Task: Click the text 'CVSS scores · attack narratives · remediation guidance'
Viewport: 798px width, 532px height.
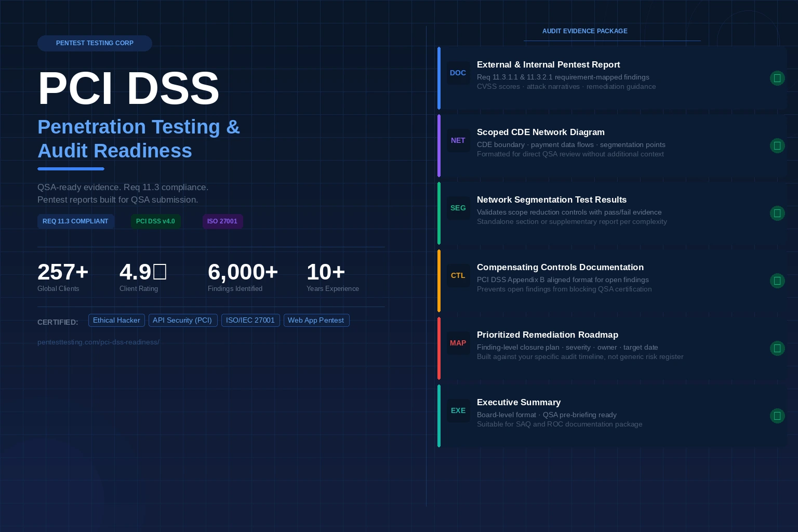Action: click(566, 86)
